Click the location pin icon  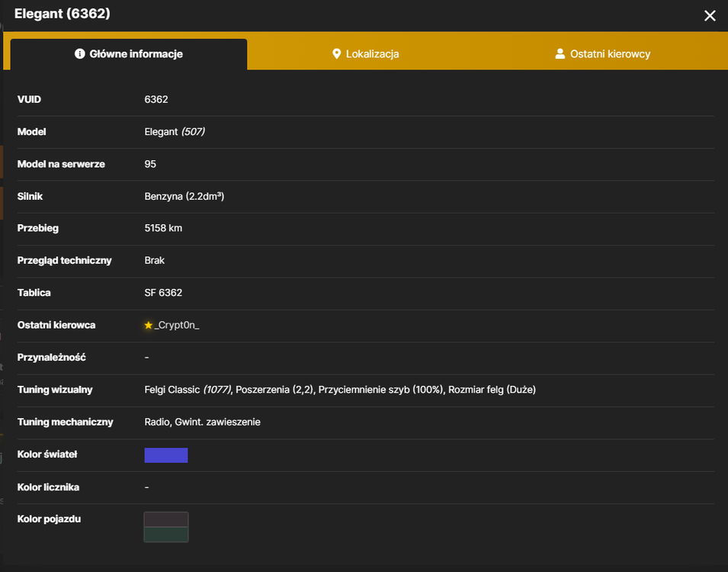[337, 54]
